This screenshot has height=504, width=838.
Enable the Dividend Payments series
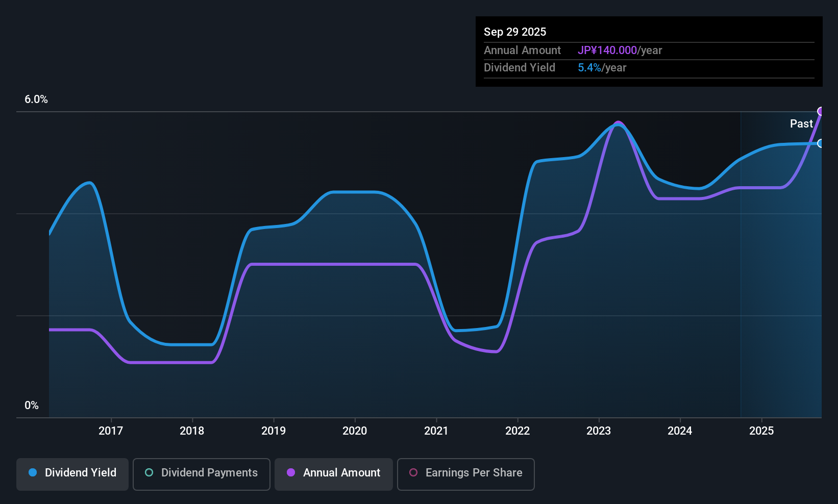pyautogui.click(x=201, y=473)
